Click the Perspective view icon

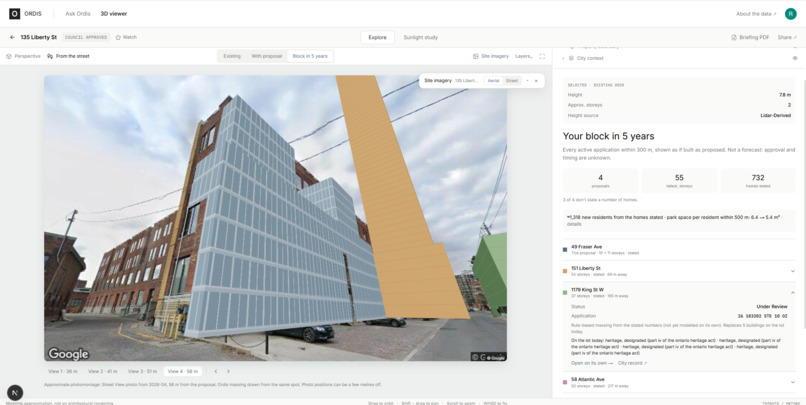coord(9,56)
